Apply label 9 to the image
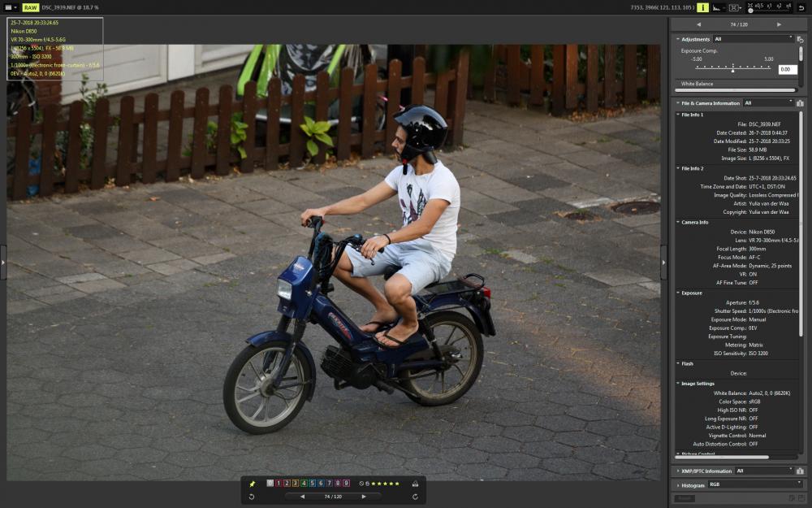Image resolution: width=812 pixels, height=508 pixels. [x=347, y=483]
